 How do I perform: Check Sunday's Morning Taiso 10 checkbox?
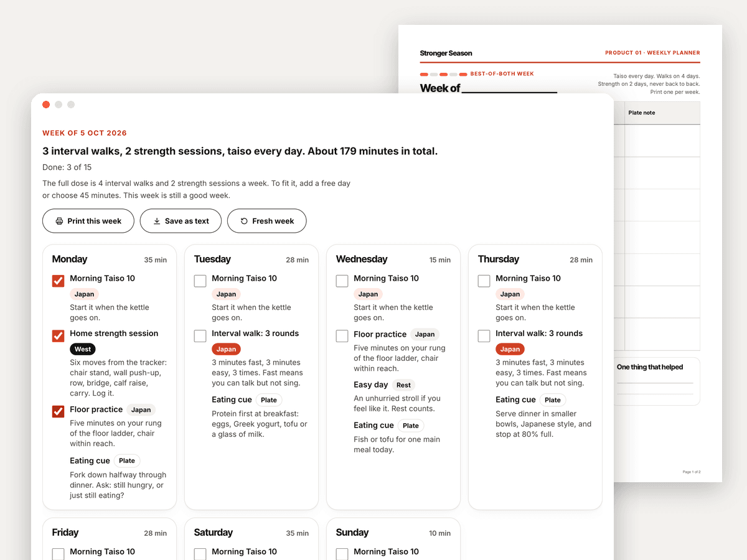click(342, 554)
